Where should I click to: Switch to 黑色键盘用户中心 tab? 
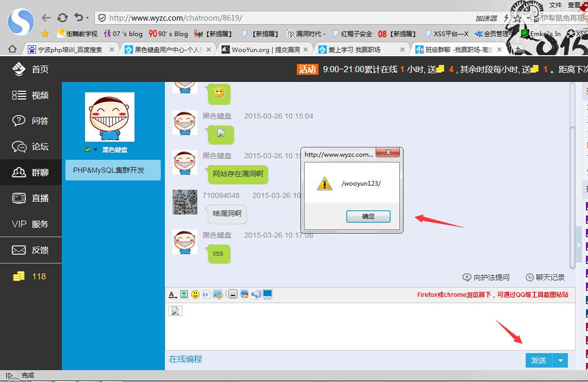click(x=169, y=49)
